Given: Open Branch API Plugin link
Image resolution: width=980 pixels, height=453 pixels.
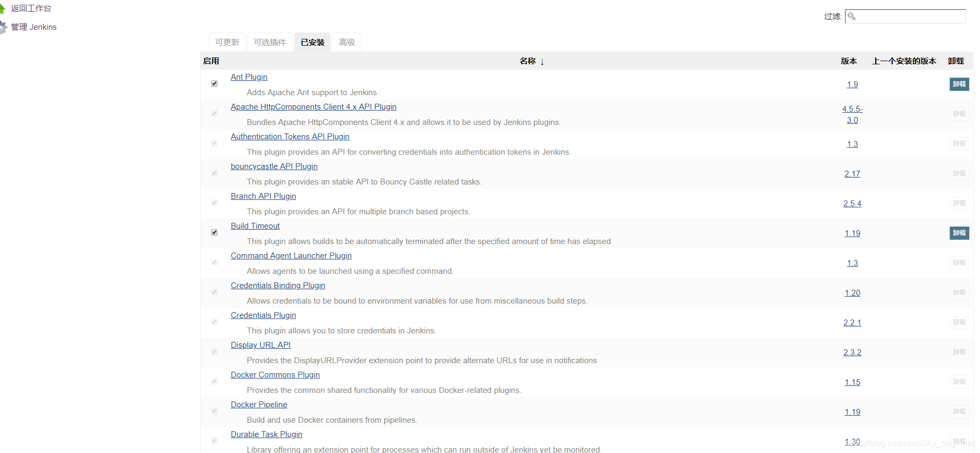Looking at the screenshot, I should tap(263, 196).
